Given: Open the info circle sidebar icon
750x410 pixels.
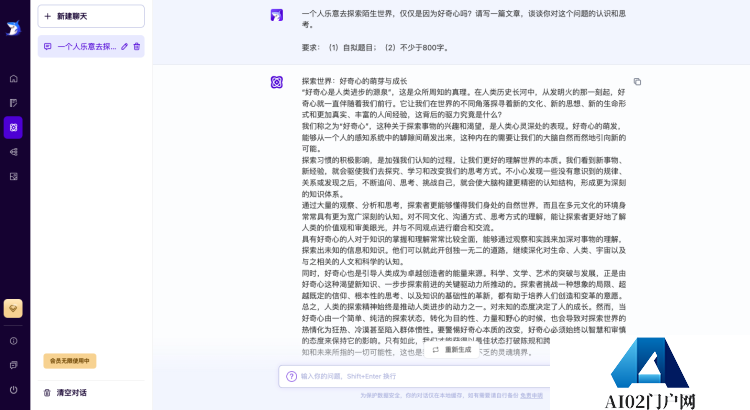Looking at the screenshot, I should coord(13,341).
